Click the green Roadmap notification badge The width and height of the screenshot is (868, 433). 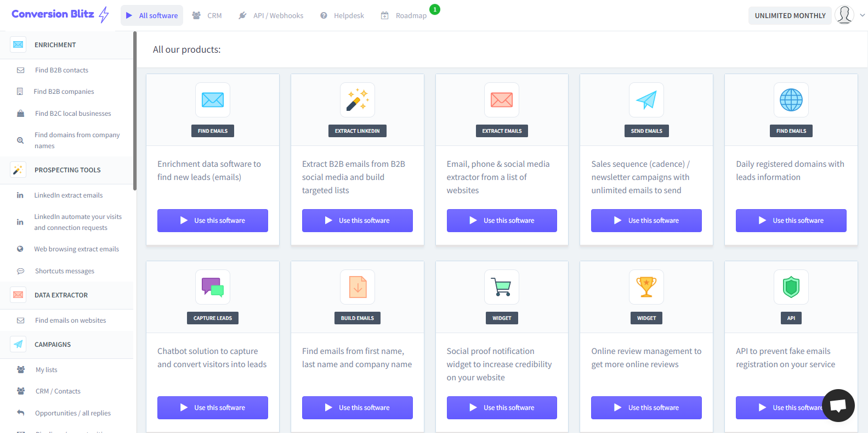(435, 9)
